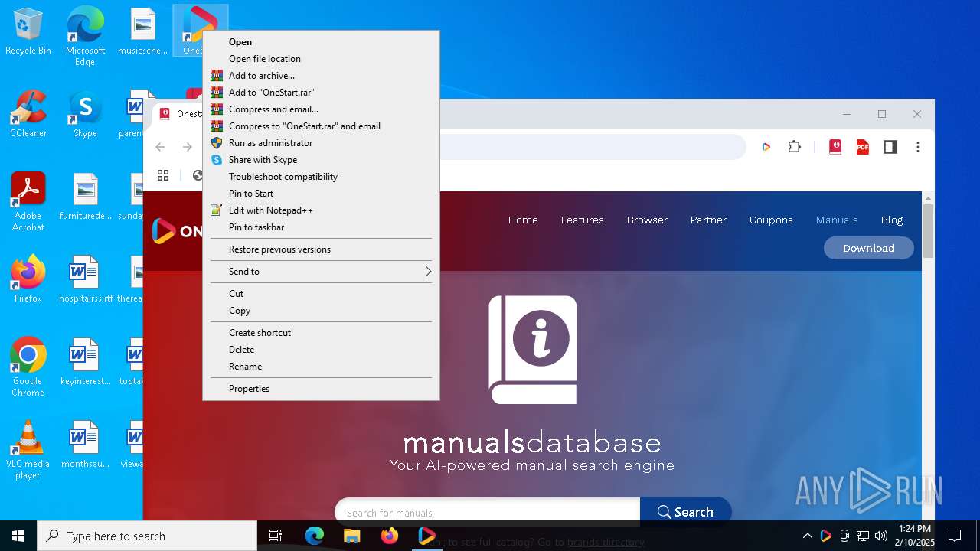This screenshot has height=551, width=980.
Task: Show hidden tray icons chevron
Action: pos(807,536)
